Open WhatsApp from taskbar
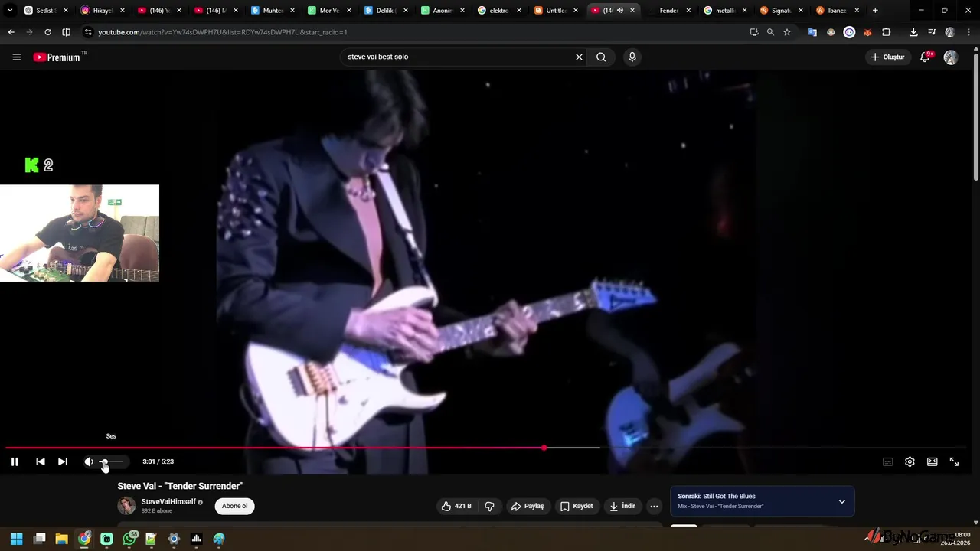Viewport: 980px width, 551px height. [129, 539]
